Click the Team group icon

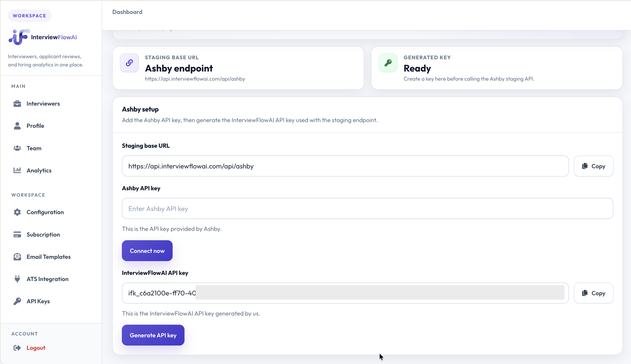click(x=17, y=148)
